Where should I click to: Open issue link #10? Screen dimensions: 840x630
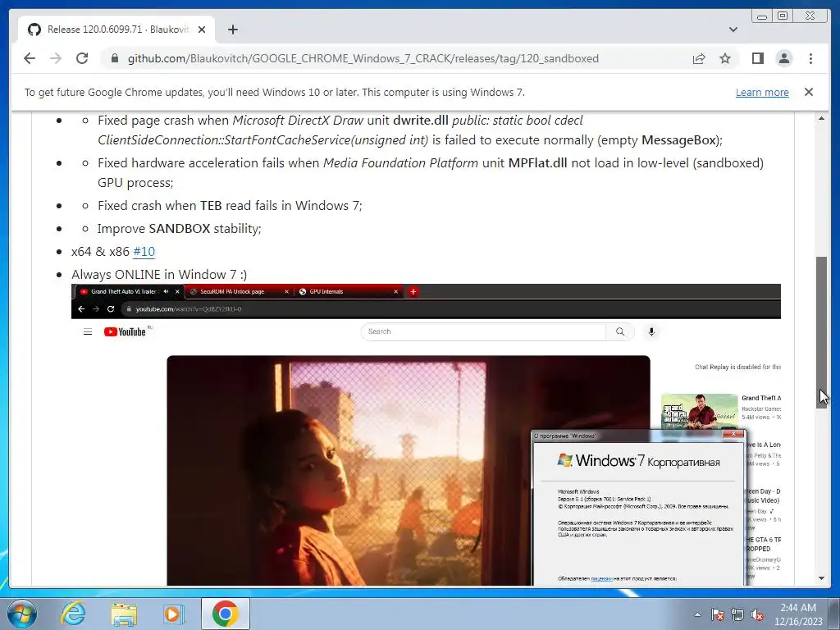tap(144, 251)
